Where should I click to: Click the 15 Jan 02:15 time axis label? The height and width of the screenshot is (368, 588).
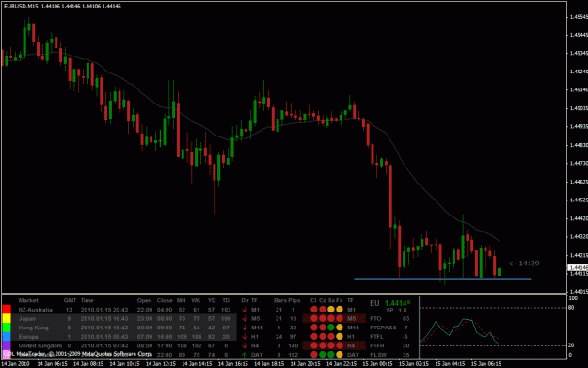pos(414,364)
